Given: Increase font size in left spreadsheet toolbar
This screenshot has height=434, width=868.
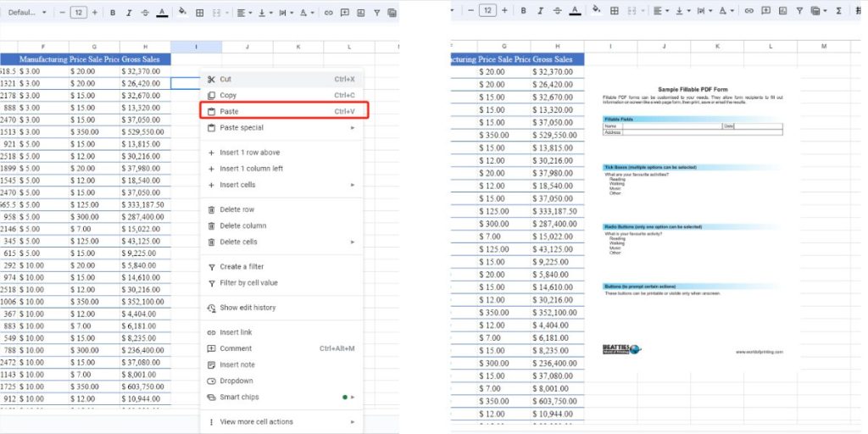Looking at the screenshot, I should coord(94,12).
